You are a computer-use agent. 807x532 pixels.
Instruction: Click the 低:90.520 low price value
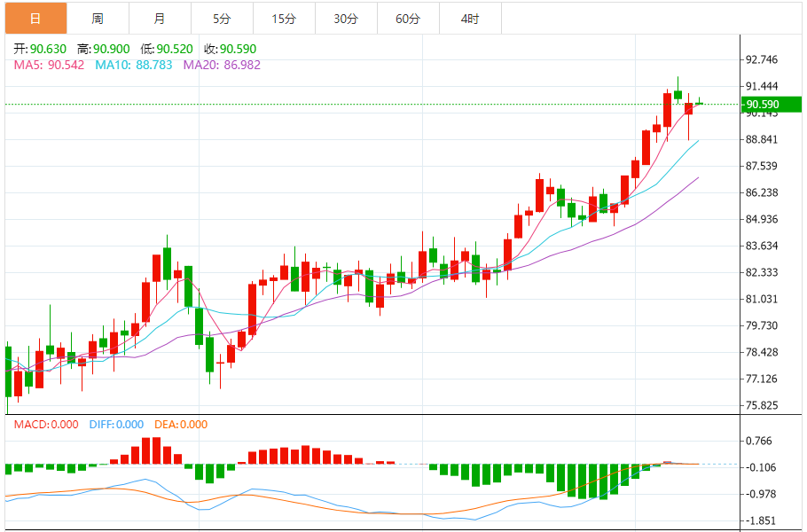pos(166,49)
